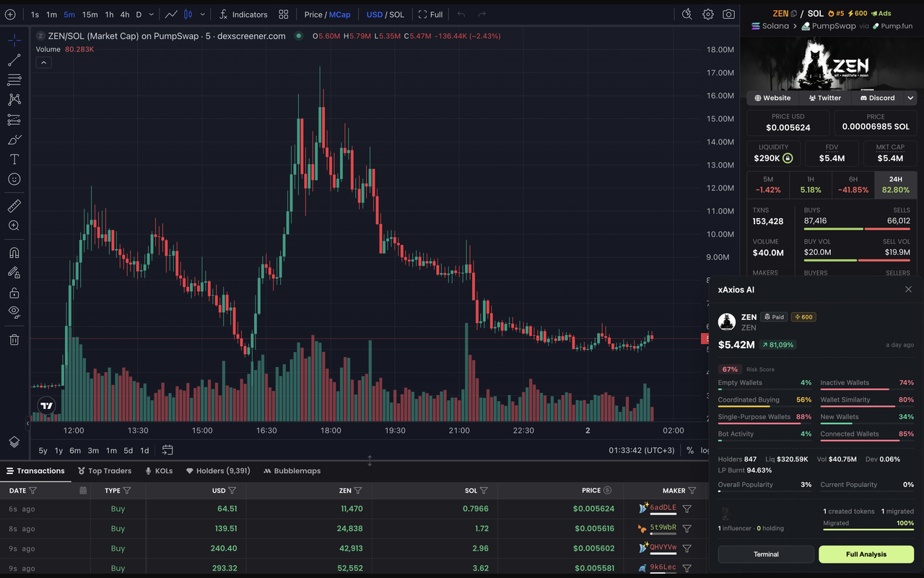This screenshot has height=578, width=924.
Task: Choose the line chart style
Action: tap(171, 14)
